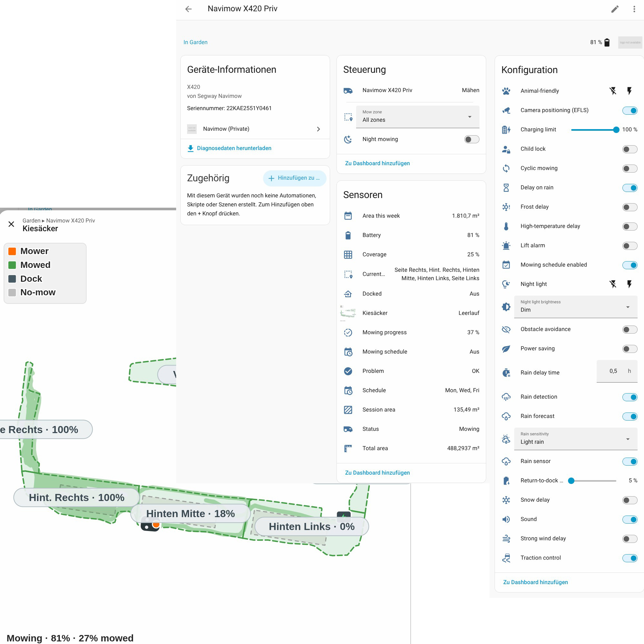Turn Animal-friendly on with flash icon

[x=629, y=91]
